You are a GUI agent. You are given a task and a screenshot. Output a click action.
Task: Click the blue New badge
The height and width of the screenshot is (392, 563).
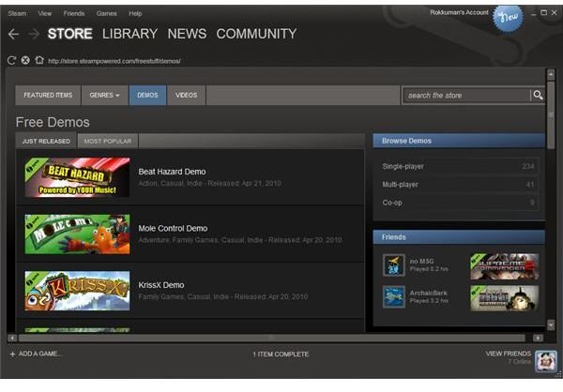click(x=508, y=17)
